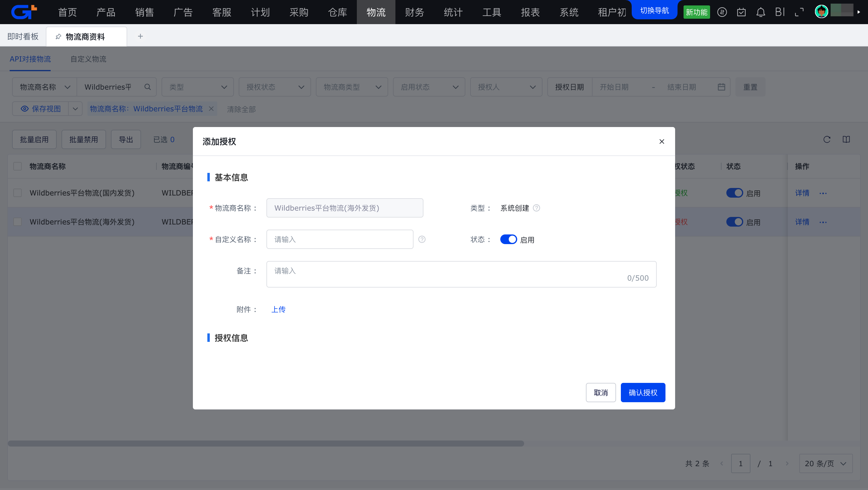Image resolution: width=868 pixels, height=490 pixels.
Task: Click the notification bell icon
Action: 760,12
